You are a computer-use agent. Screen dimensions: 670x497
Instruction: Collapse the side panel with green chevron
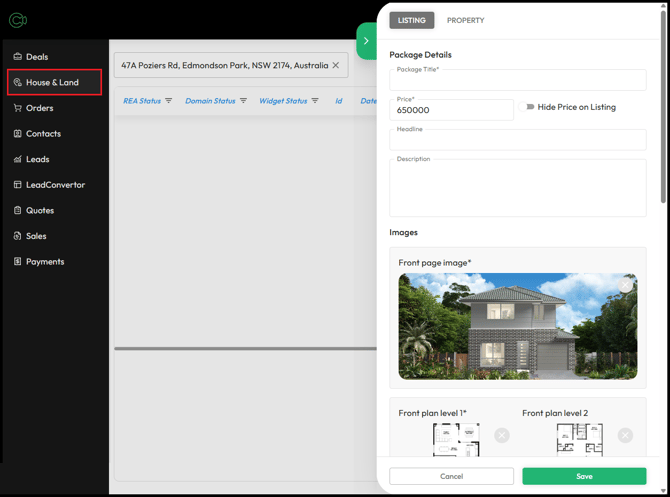pos(367,41)
